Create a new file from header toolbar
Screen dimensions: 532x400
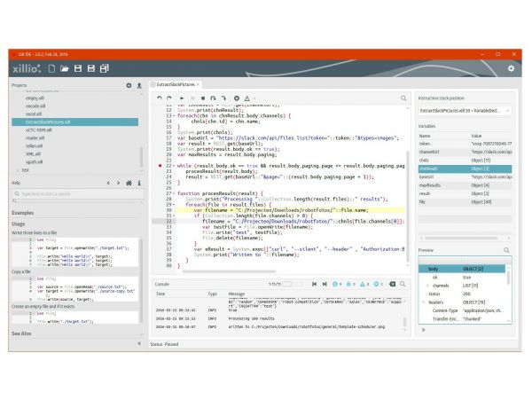[x=51, y=68]
